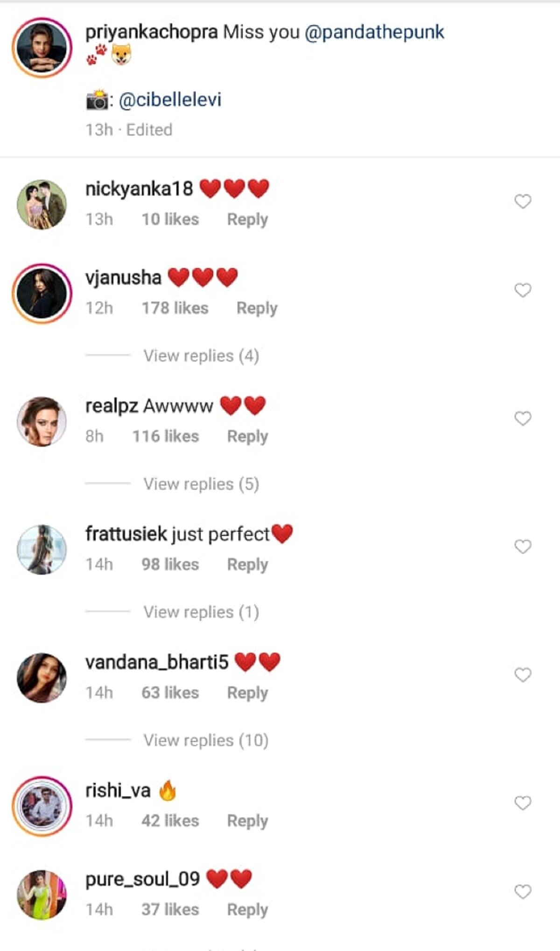Open the @cibellelevi photo credit link
The width and height of the screenshot is (560, 951).
tap(170, 100)
